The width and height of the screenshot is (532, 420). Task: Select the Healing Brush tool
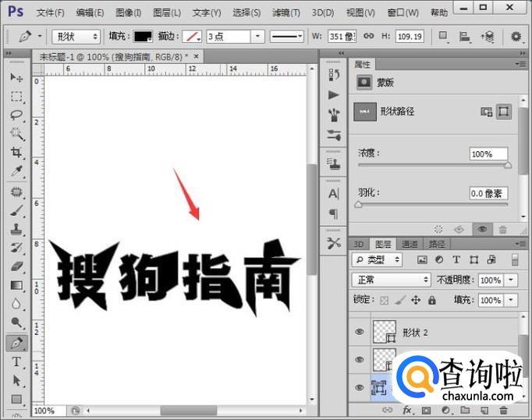(x=16, y=192)
